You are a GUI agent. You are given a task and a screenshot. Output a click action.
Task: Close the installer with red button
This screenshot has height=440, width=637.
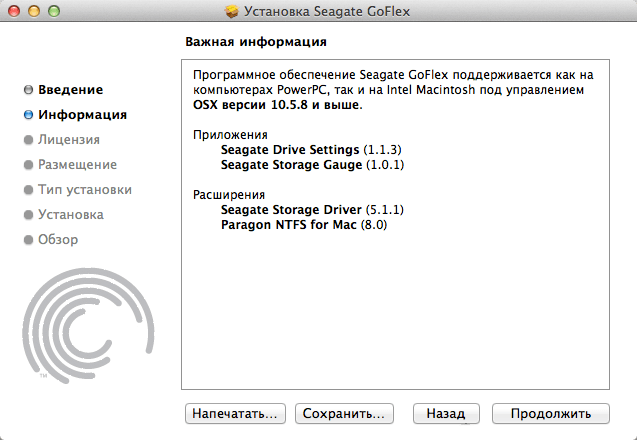[14, 11]
